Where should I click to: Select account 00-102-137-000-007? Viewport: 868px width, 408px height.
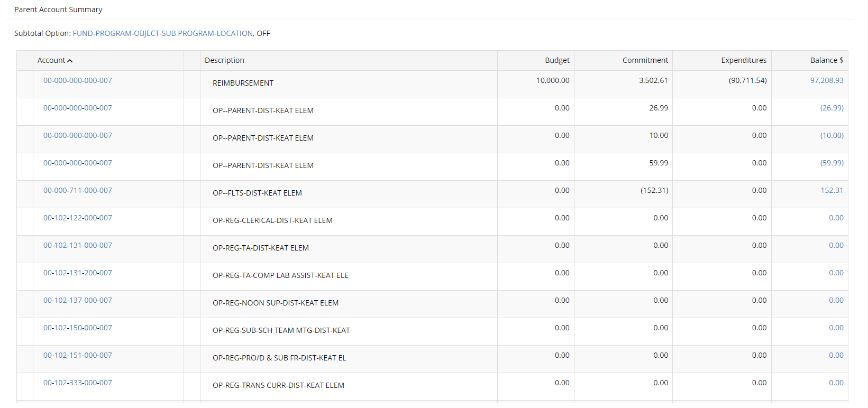click(78, 300)
